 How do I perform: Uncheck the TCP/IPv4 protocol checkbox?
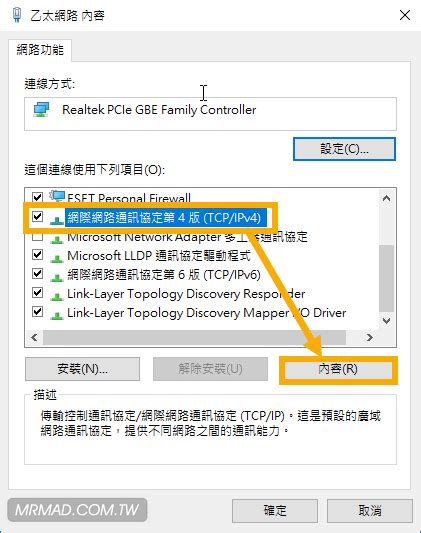tap(37, 217)
